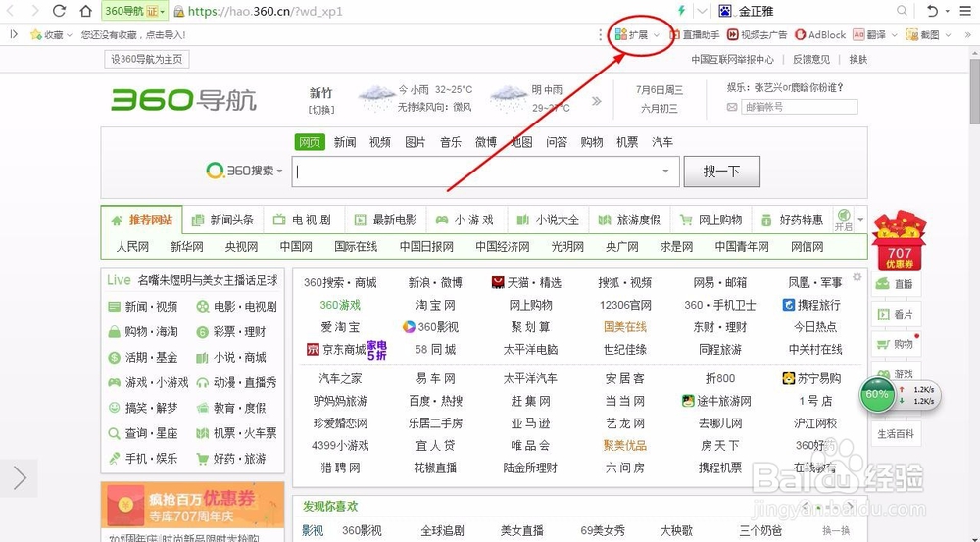Click the search magnifier in address bar
Screen dimensions: 980x542
pos(902,11)
